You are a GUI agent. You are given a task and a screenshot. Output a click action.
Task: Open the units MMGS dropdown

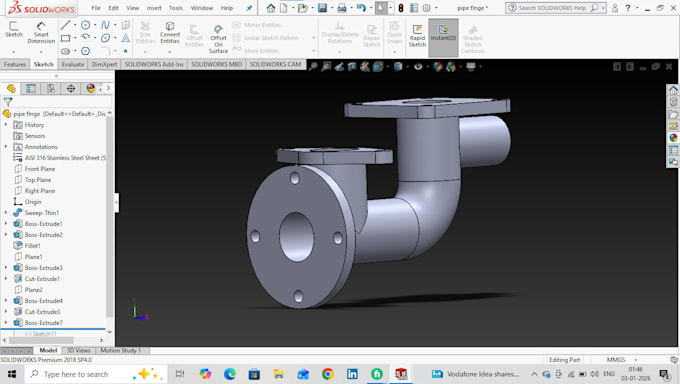coord(636,360)
